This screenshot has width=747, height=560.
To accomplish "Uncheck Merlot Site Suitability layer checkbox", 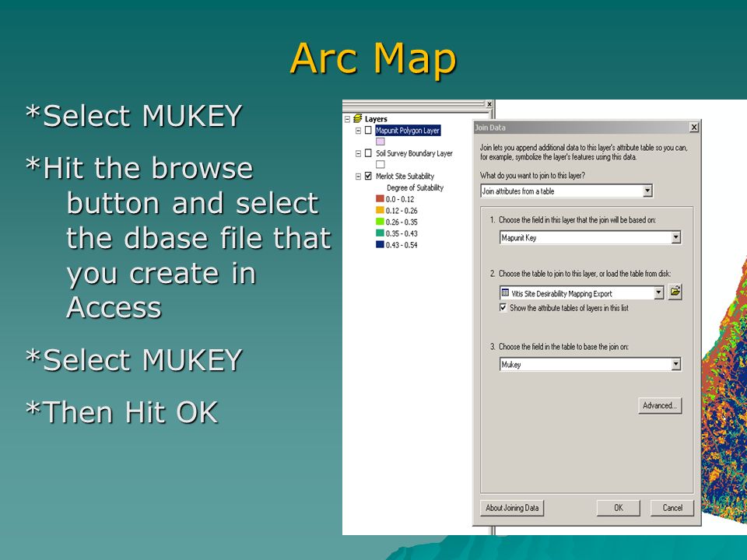I will point(368,176).
